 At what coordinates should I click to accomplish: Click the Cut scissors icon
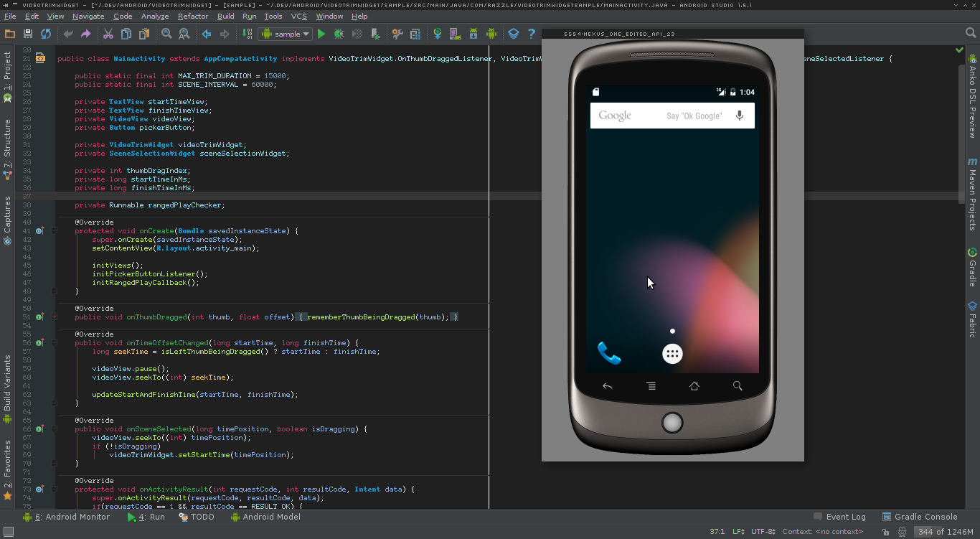click(x=108, y=34)
